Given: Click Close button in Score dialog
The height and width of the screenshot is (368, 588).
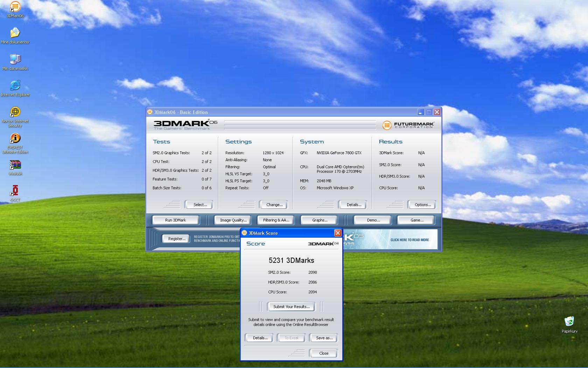Looking at the screenshot, I should point(324,353).
